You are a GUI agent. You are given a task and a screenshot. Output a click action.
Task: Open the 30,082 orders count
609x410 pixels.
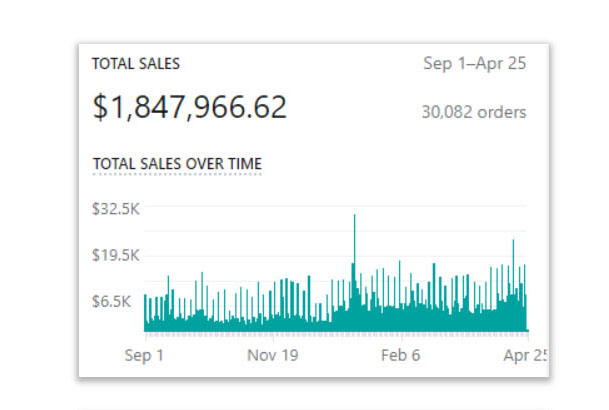point(474,112)
